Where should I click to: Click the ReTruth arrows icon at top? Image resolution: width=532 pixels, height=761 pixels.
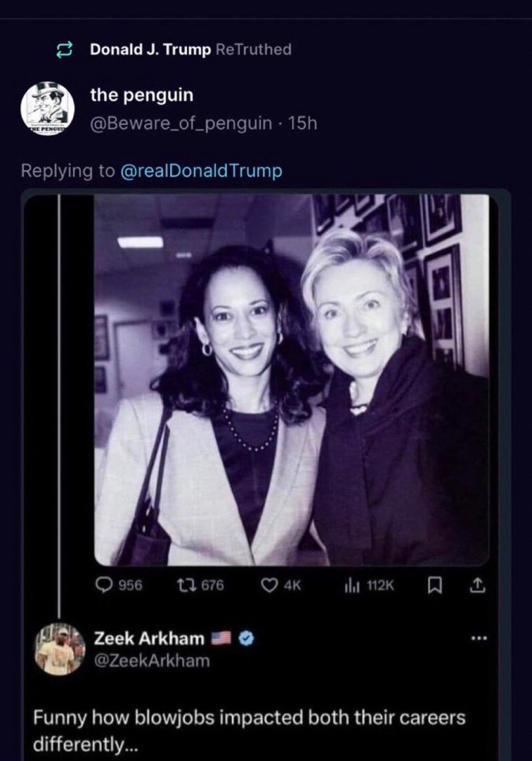[65, 50]
